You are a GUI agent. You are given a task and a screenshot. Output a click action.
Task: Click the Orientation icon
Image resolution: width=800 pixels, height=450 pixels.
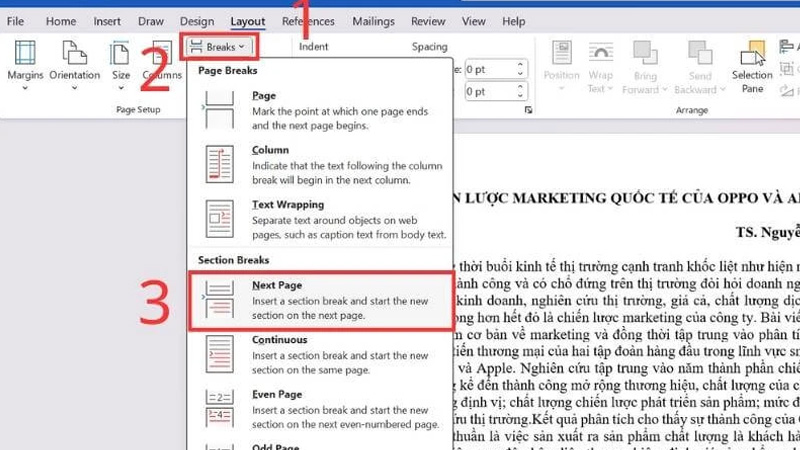click(75, 60)
